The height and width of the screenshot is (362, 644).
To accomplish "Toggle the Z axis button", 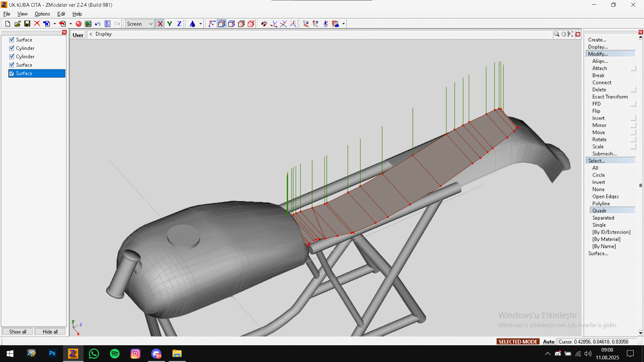I will 179,24.
